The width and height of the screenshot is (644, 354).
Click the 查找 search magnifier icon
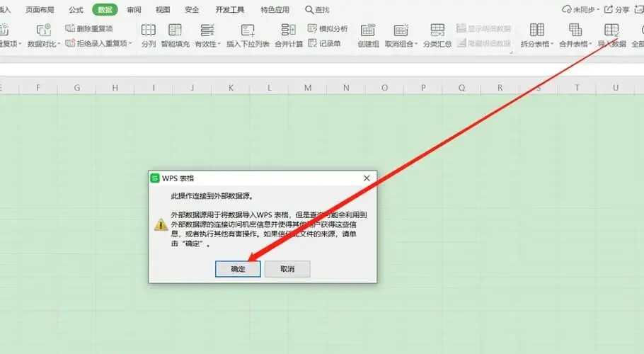pos(309,9)
